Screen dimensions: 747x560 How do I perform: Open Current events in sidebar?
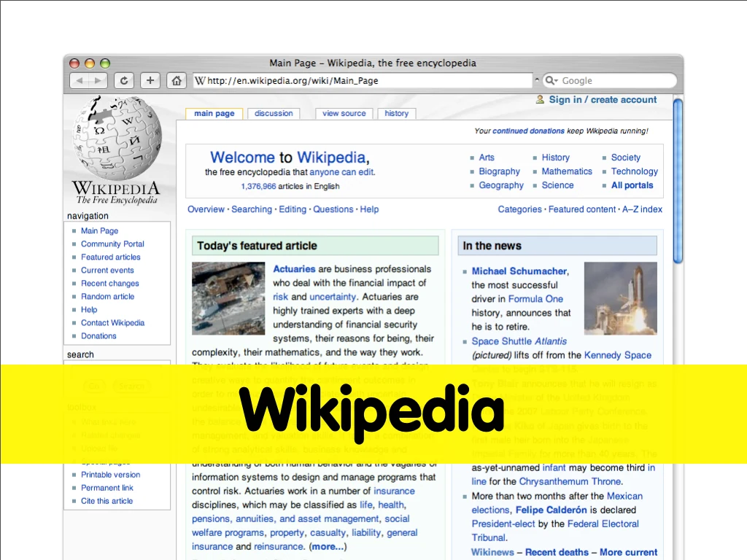pos(107,270)
